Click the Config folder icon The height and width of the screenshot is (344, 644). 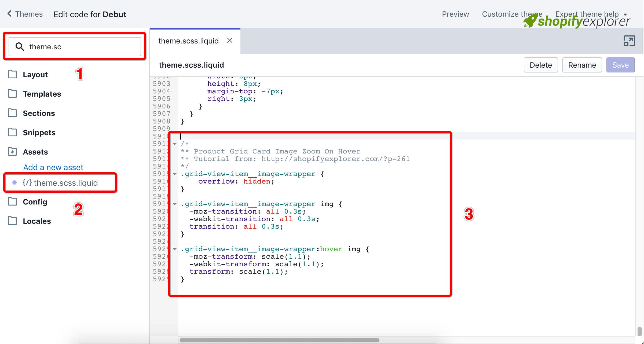point(13,201)
